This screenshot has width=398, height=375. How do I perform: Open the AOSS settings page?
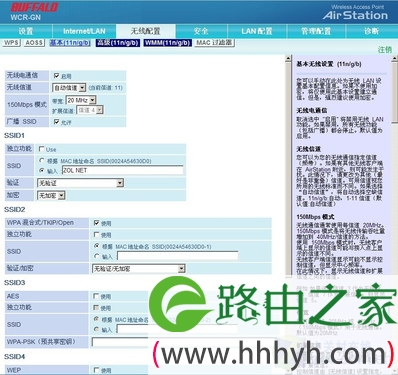[34, 43]
